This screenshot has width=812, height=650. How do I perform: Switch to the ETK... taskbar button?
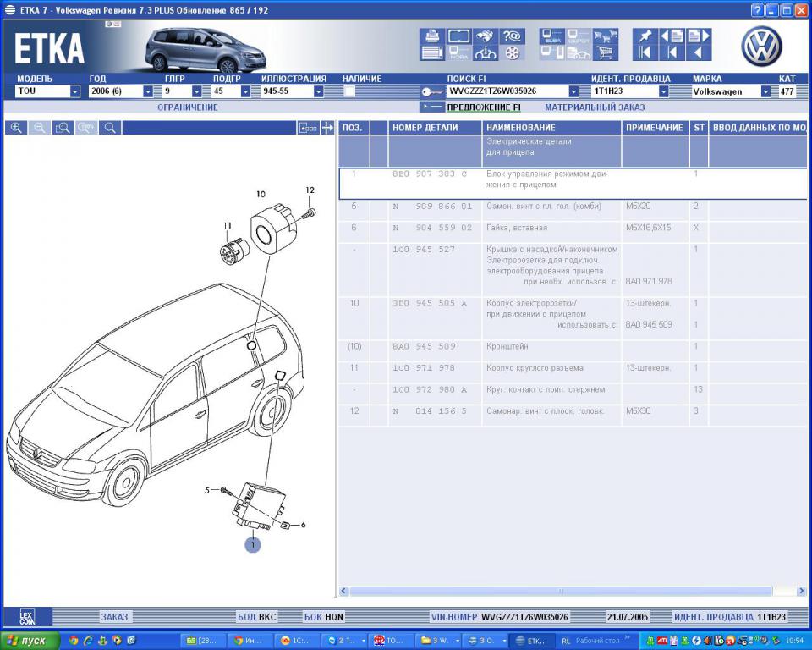click(x=532, y=641)
